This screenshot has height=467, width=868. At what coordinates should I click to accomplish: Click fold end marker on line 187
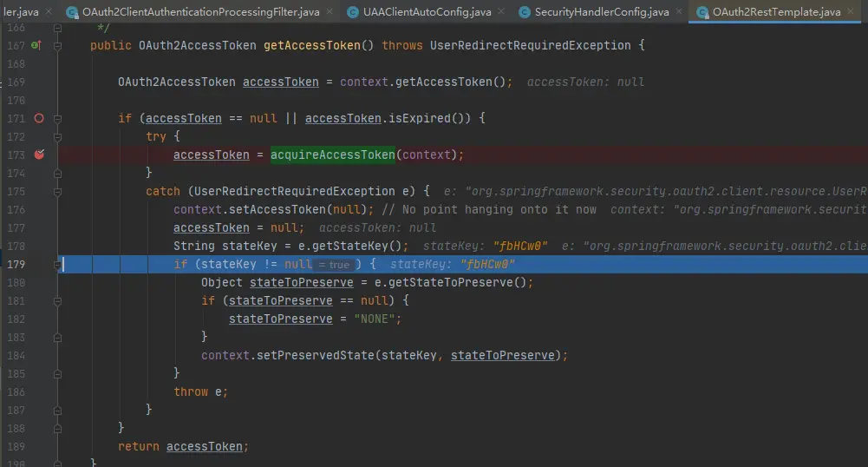[x=57, y=411]
